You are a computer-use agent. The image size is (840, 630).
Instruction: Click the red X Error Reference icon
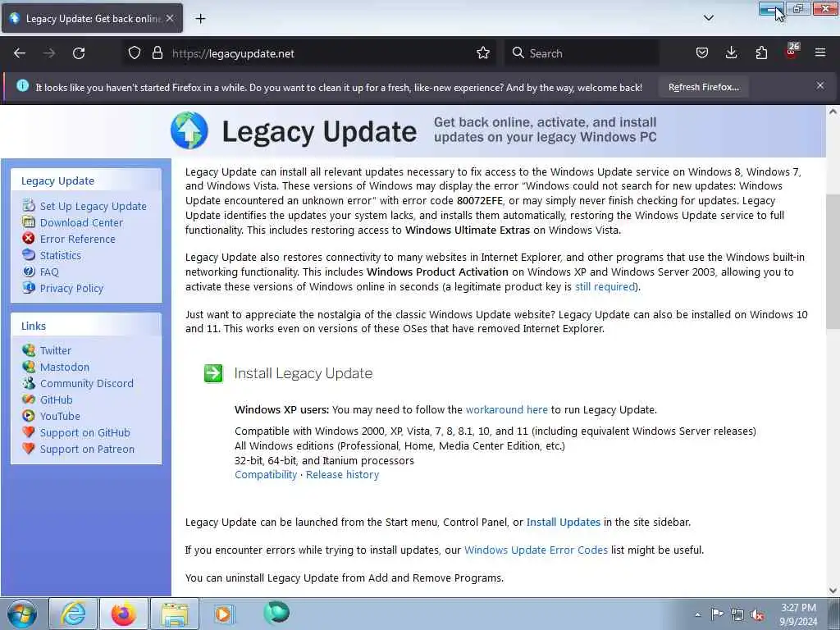[29, 239]
